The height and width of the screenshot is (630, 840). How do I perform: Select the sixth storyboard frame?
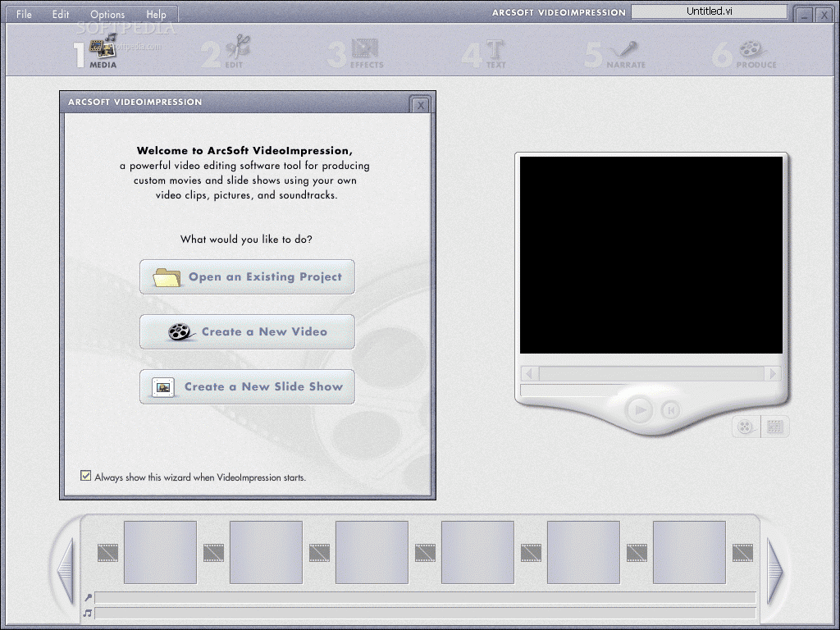tap(689, 552)
